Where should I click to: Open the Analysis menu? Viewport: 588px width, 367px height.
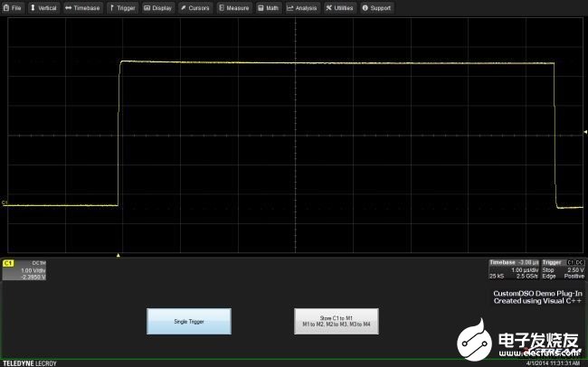(302, 8)
